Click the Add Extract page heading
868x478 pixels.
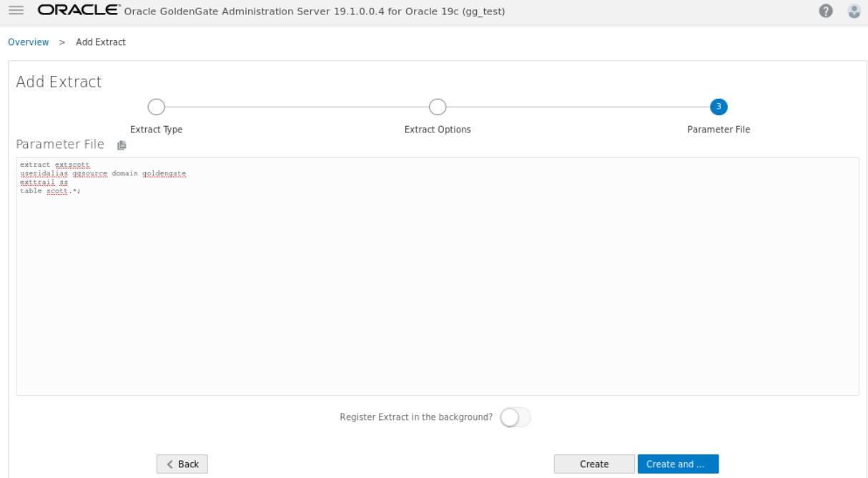coord(59,82)
